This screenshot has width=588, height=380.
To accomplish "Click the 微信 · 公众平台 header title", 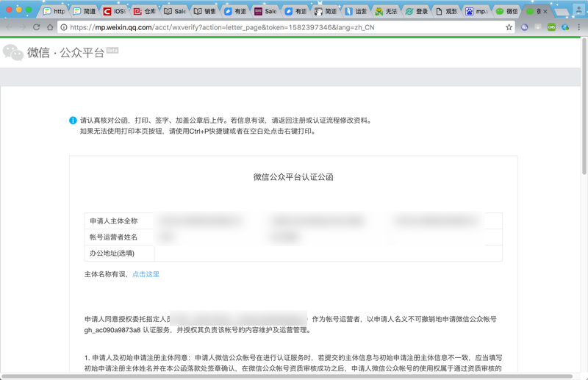I will coord(65,52).
